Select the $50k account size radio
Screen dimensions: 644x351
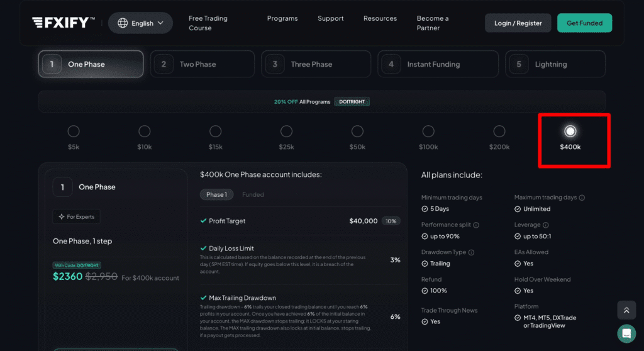point(357,131)
